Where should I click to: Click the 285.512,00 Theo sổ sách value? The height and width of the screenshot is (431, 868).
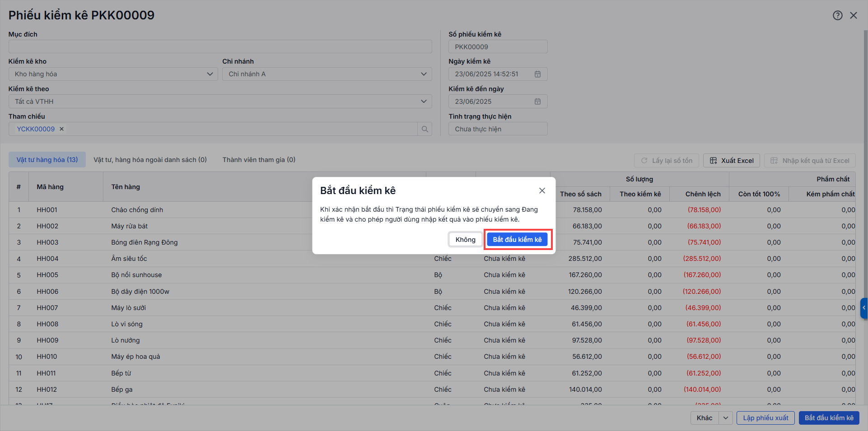pos(585,259)
